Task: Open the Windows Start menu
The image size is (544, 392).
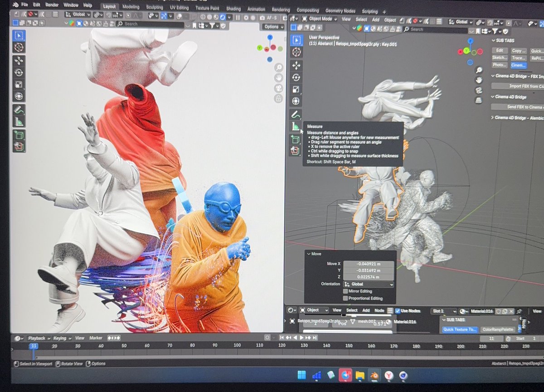Action: (x=301, y=375)
